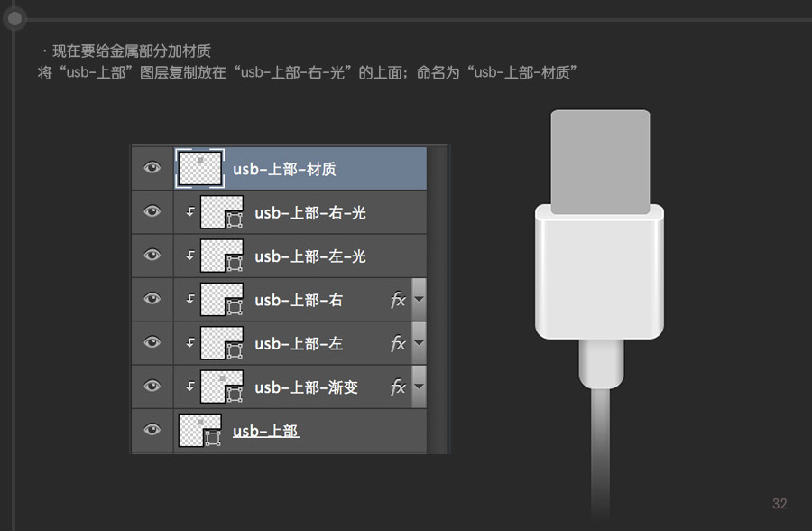This screenshot has width=812, height=531.
Task: Expand layer effects of usb-上部-左
Action: point(419,343)
